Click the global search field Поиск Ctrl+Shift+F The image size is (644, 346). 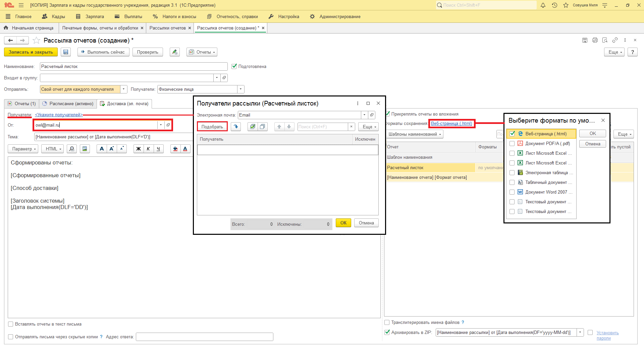[486, 5]
